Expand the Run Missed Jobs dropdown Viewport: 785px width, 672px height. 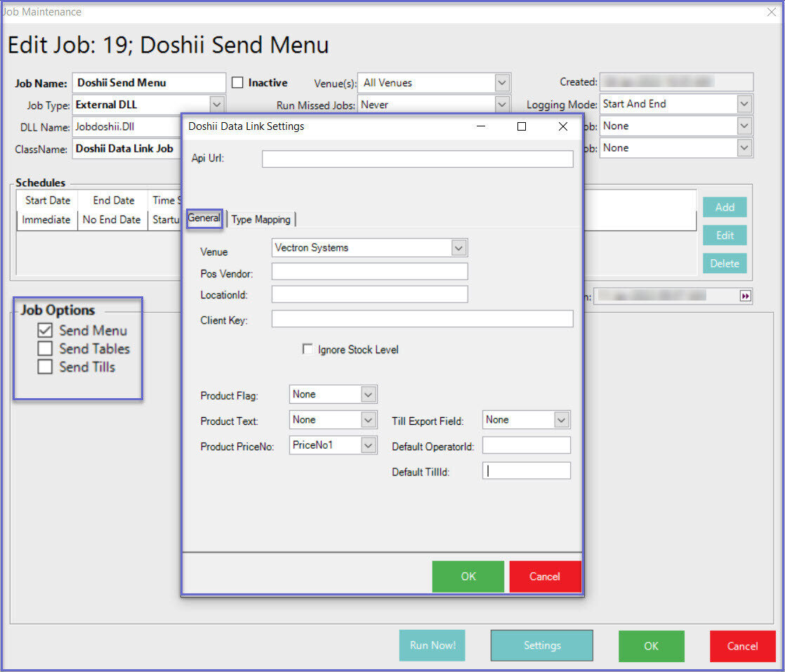[501, 105]
